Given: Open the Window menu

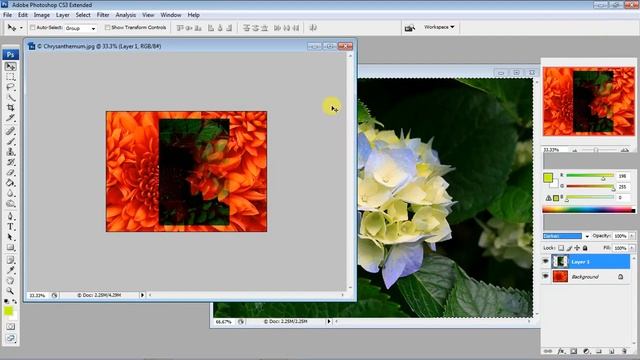Looking at the screenshot, I should (x=171, y=15).
